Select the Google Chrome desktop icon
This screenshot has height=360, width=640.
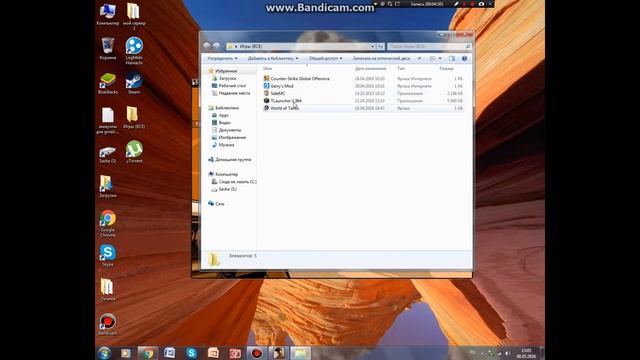click(108, 223)
